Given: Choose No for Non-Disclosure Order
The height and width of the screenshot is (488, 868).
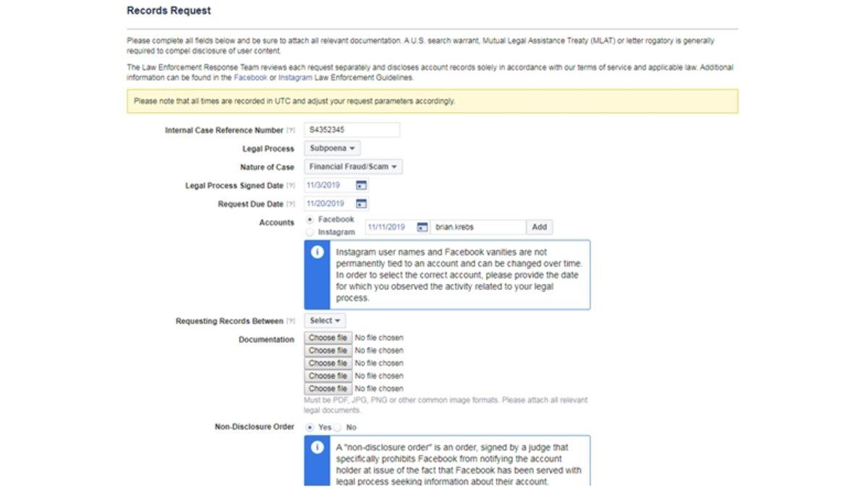Looking at the screenshot, I should coord(339,427).
